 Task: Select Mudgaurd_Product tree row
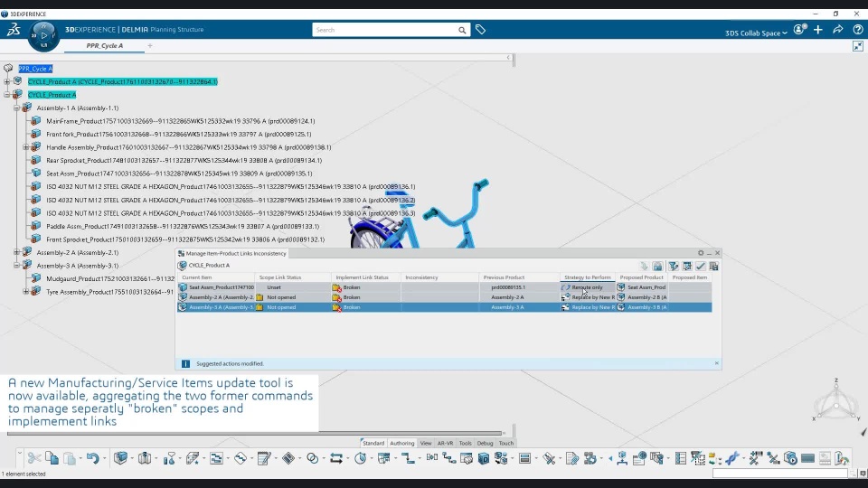[x=110, y=279]
